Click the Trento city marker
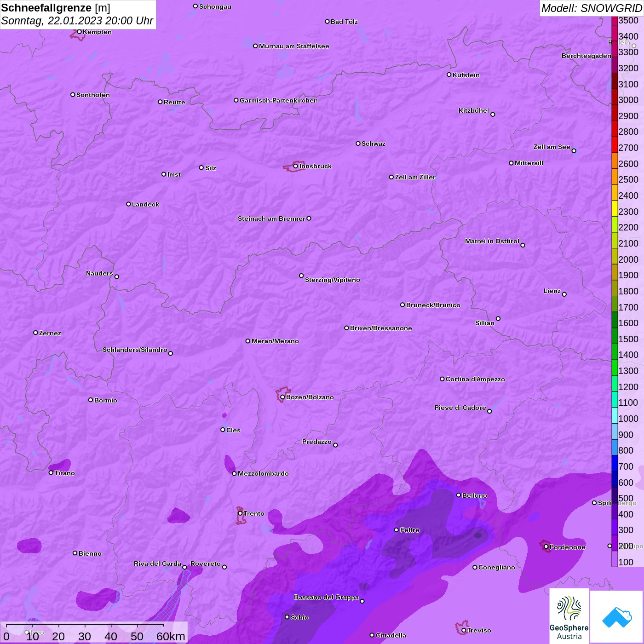This screenshot has height=644, width=644. (240, 513)
